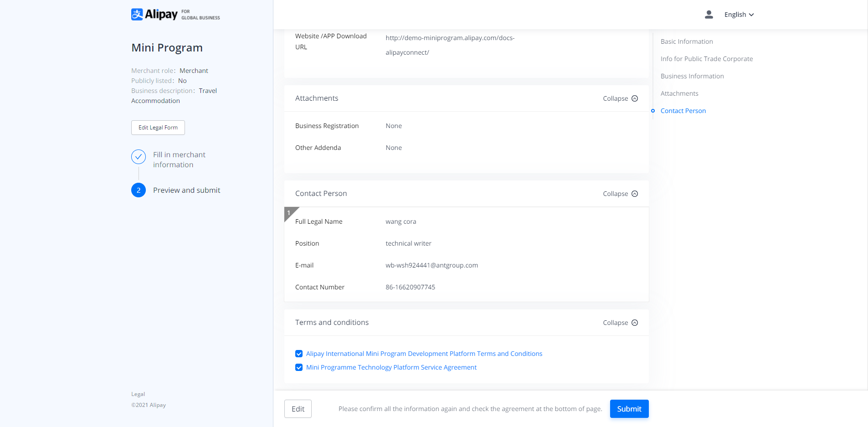Uncheck the Alipay International Mini Program terms checkbox
The image size is (868, 427).
tap(299, 354)
